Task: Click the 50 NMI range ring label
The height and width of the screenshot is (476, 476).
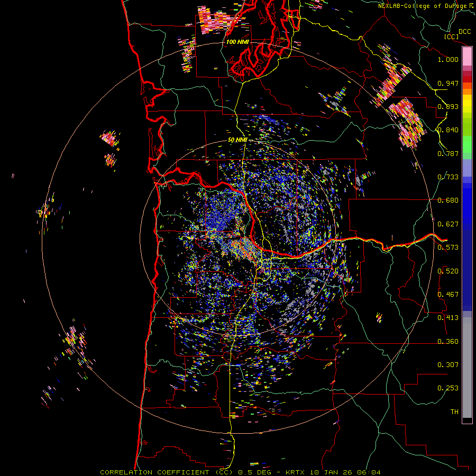Action: pyautogui.click(x=237, y=140)
